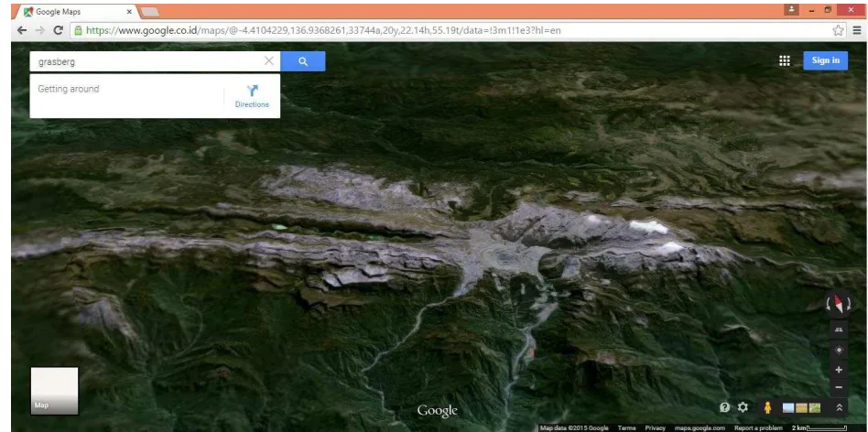868x432 pixels.
Task: Rotate view using compass left arrow
Action: [829, 304]
